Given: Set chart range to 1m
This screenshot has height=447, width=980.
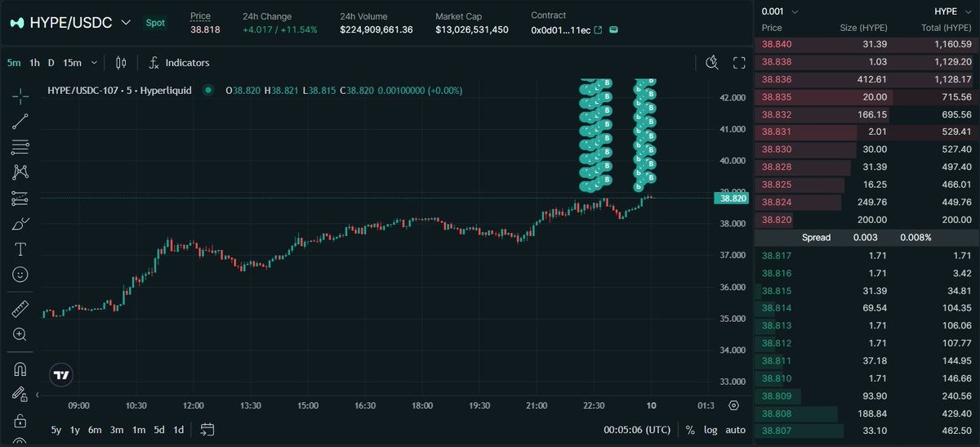Looking at the screenshot, I should [x=139, y=430].
